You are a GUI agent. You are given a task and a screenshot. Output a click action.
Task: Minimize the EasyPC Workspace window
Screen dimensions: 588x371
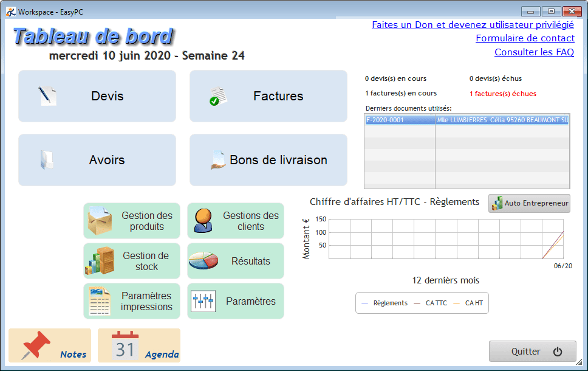point(531,12)
